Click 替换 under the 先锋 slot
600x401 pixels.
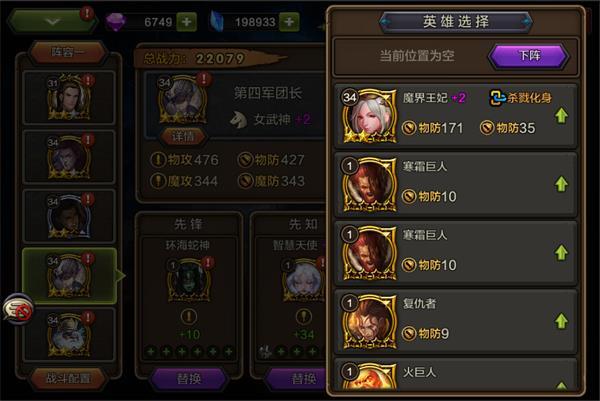(x=189, y=379)
